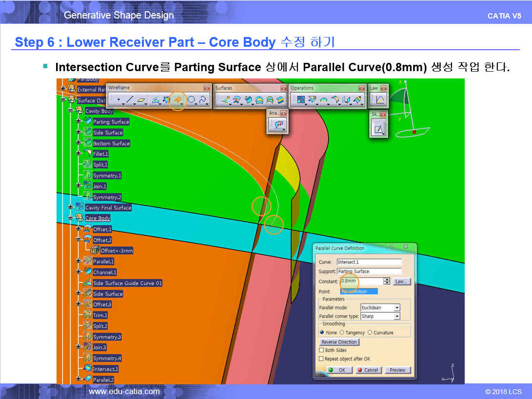Click the Reverse Direction button
This screenshot has height=399, width=532.
click(339, 342)
